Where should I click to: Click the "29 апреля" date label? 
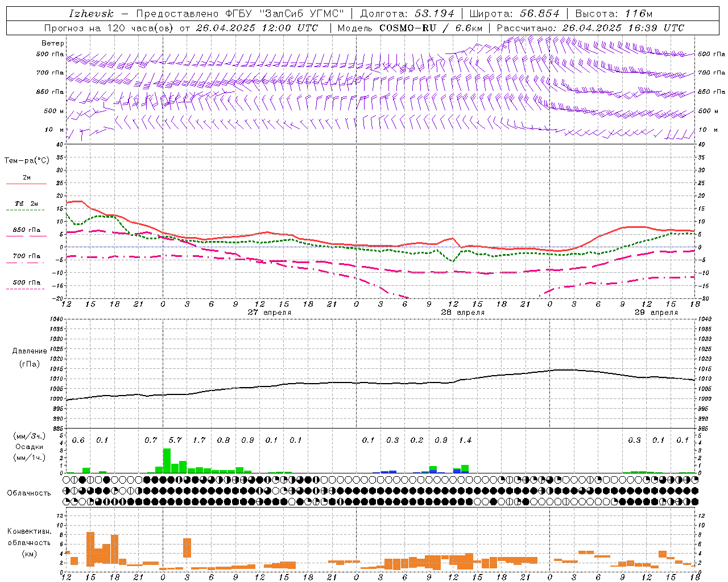(656, 313)
